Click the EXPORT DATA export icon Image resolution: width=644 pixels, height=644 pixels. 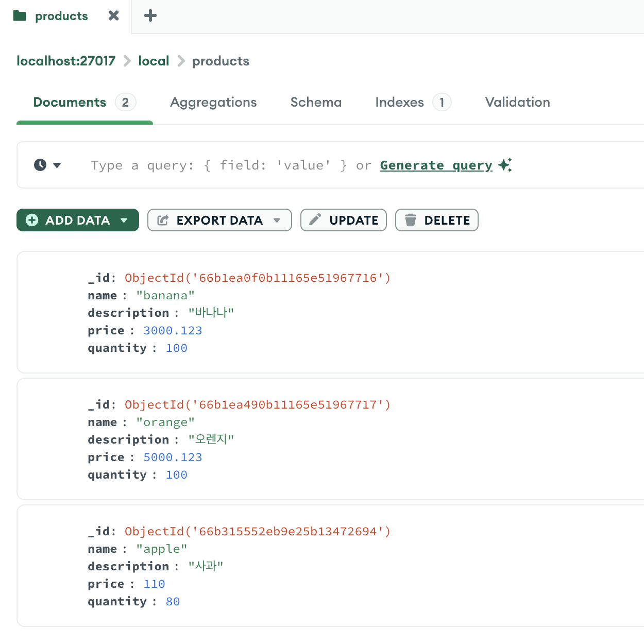[x=163, y=220]
